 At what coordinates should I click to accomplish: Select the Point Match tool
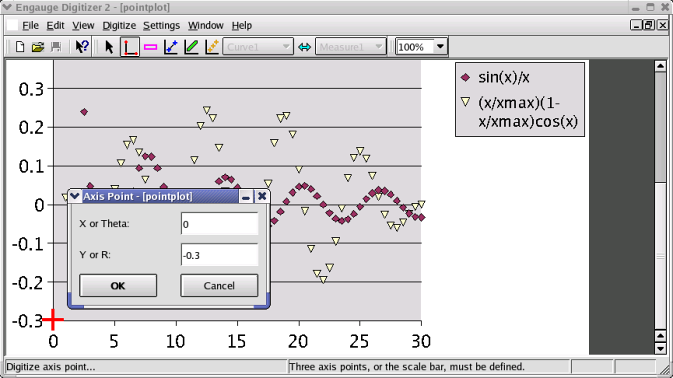pos(212,47)
